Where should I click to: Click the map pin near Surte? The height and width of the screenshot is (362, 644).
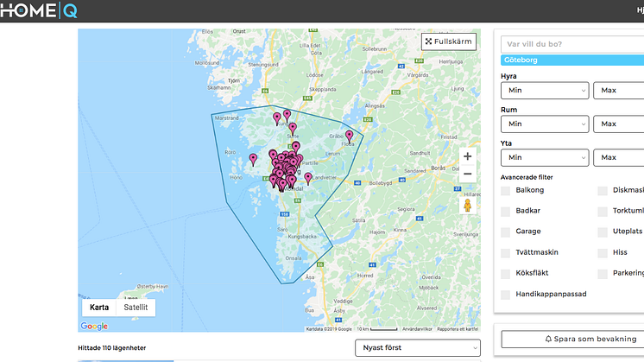(x=293, y=129)
